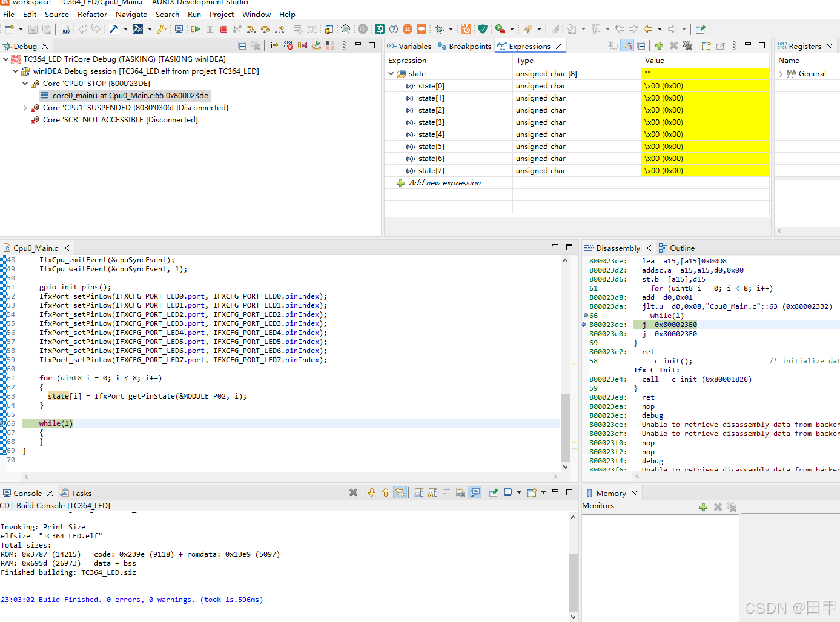Image resolution: width=840 pixels, height=622 pixels.
Task: Select core0_main() stack frame
Action: 125,96
